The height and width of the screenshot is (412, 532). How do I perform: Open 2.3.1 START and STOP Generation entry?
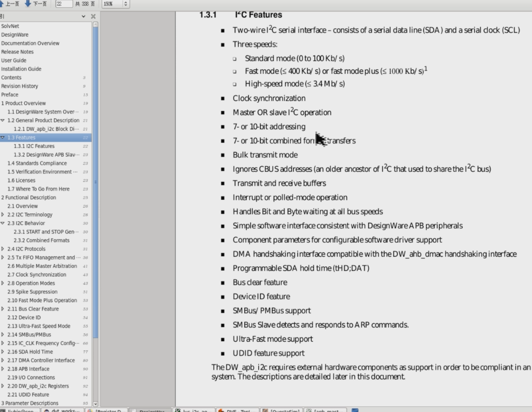click(46, 232)
